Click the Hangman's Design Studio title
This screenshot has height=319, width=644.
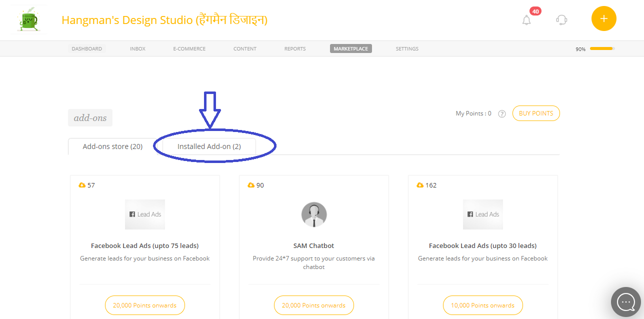(164, 20)
